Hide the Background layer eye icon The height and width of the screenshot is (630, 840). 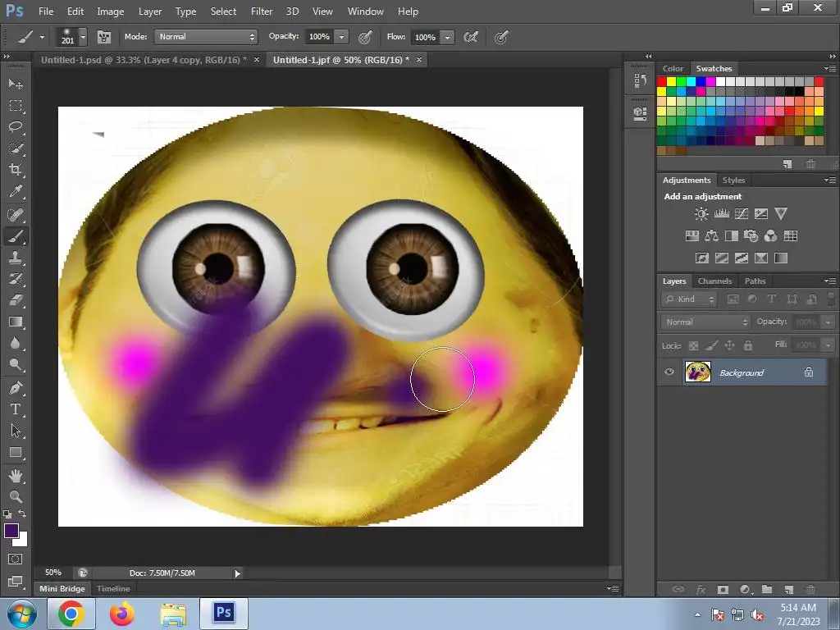669,372
